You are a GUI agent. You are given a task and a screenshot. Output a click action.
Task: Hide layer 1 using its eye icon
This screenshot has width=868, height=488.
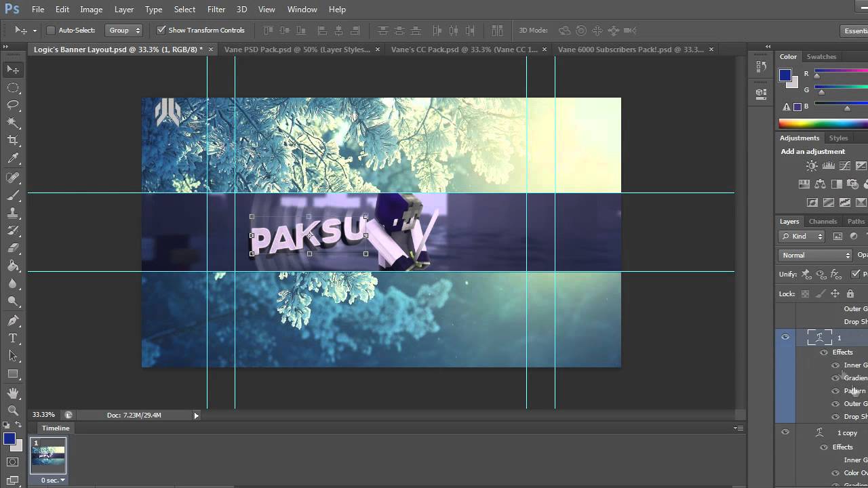coord(785,337)
